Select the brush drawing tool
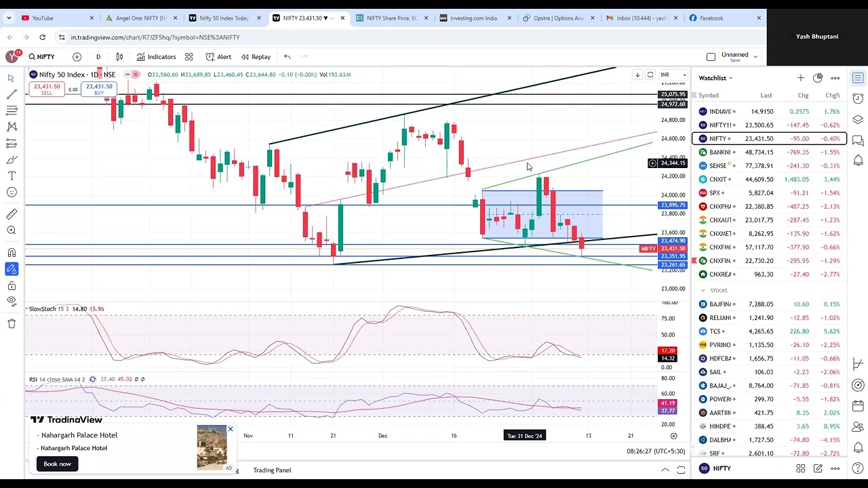 [x=12, y=160]
